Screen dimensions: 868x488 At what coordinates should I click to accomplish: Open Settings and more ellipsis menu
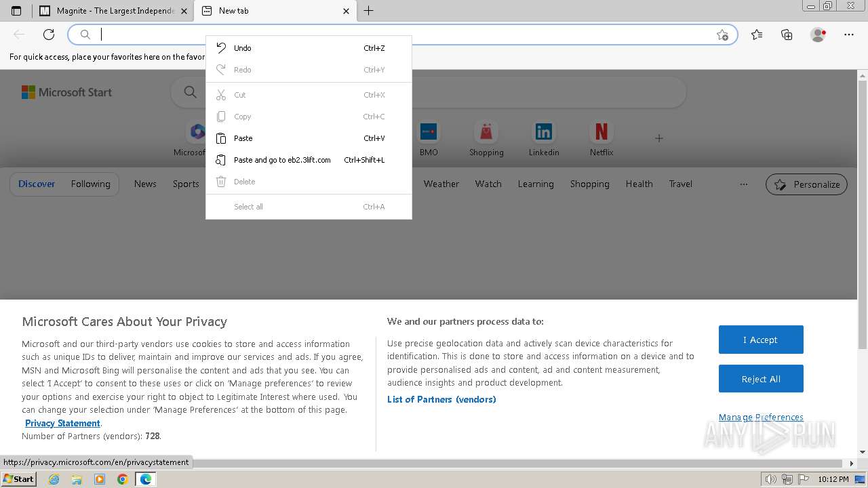[849, 35]
